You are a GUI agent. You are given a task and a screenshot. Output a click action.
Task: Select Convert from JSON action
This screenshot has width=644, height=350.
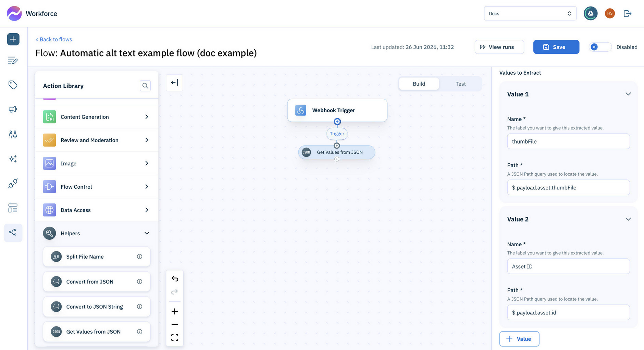[97, 282]
